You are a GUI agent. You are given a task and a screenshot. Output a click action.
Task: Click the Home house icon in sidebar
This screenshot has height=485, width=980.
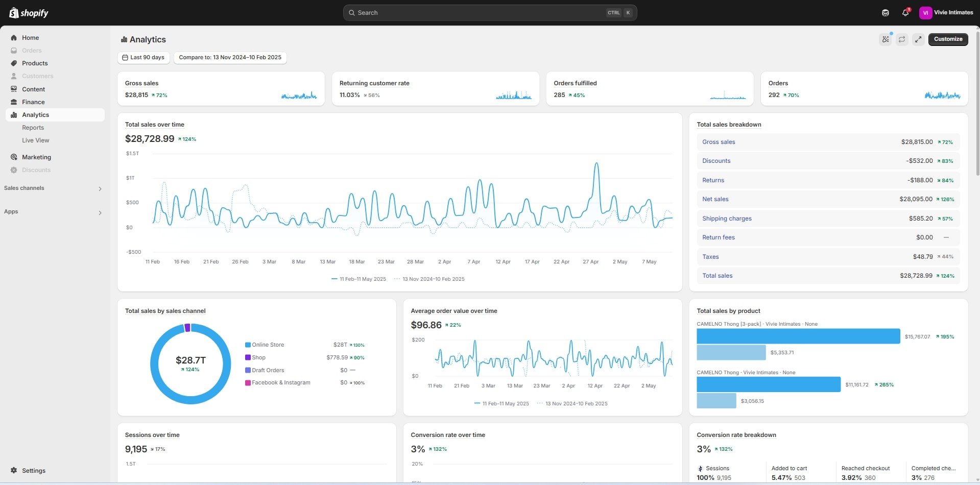14,38
